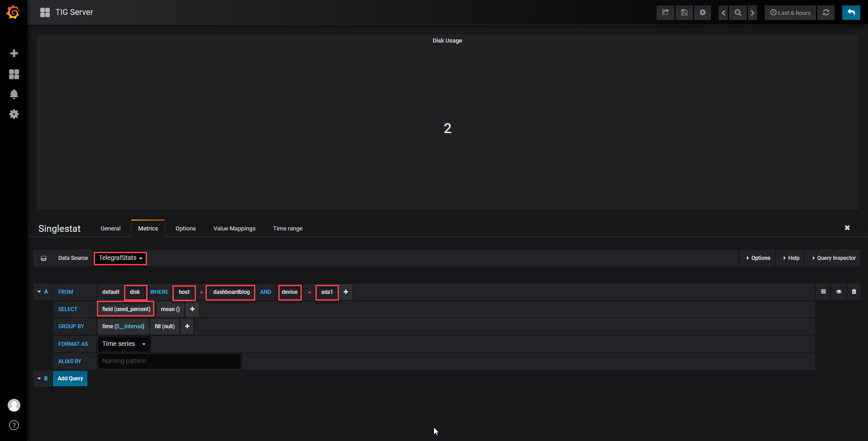The height and width of the screenshot is (441, 868).
Task: Click the Add Query button
Action: pyautogui.click(x=70, y=379)
